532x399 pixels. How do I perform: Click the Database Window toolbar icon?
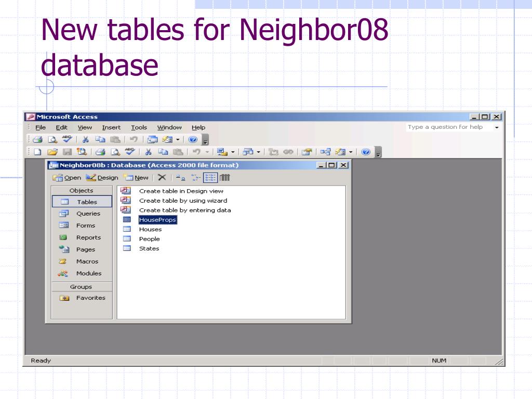(152, 139)
